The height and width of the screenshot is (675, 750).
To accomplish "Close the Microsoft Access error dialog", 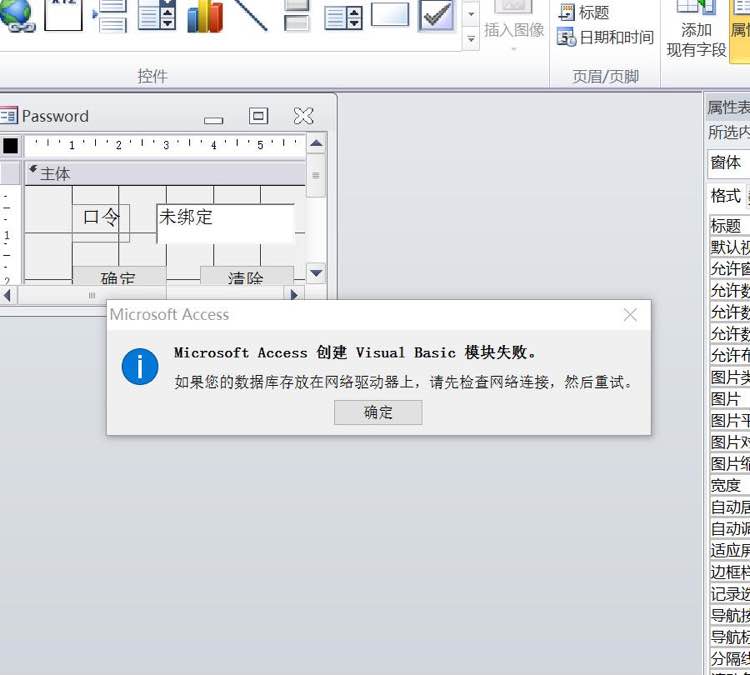I will click(x=630, y=315).
